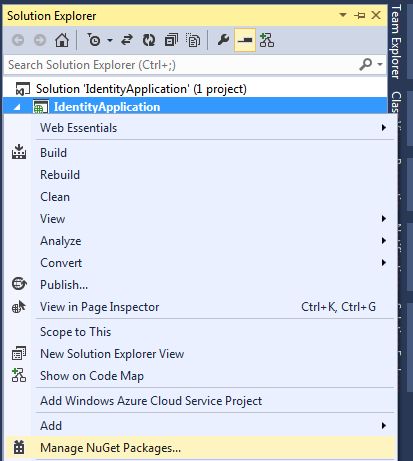The image size is (413, 461).
Task: Collapse All items icon
Action: pyautogui.click(x=171, y=40)
